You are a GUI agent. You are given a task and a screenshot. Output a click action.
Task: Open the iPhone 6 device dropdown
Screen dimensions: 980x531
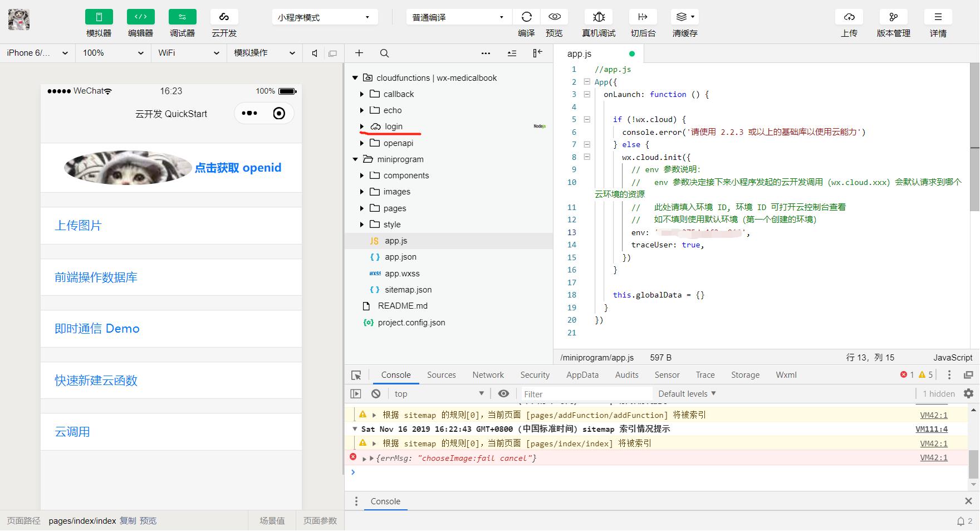pyautogui.click(x=37, y=53)
